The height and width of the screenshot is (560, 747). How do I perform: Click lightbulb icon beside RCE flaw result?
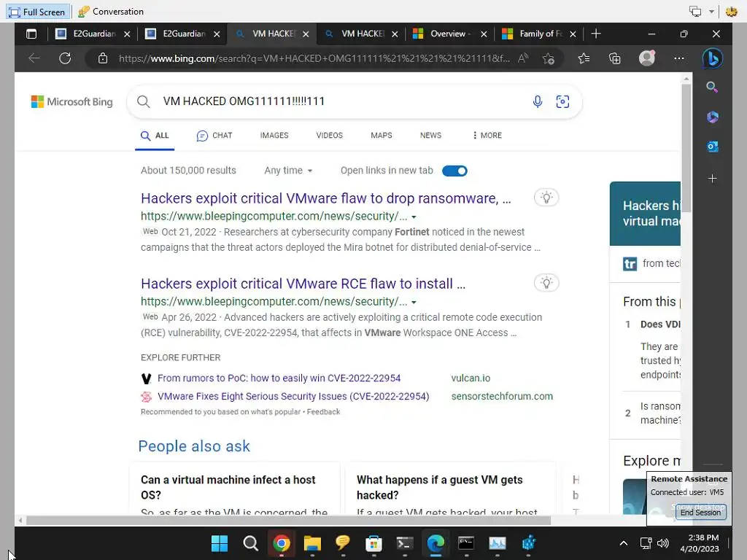546,283
